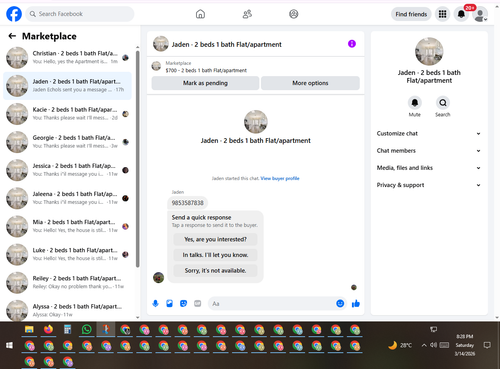This screenshot has height=369, width=500.
Task: Expand Privacy & support section
Action: [429, 185]
